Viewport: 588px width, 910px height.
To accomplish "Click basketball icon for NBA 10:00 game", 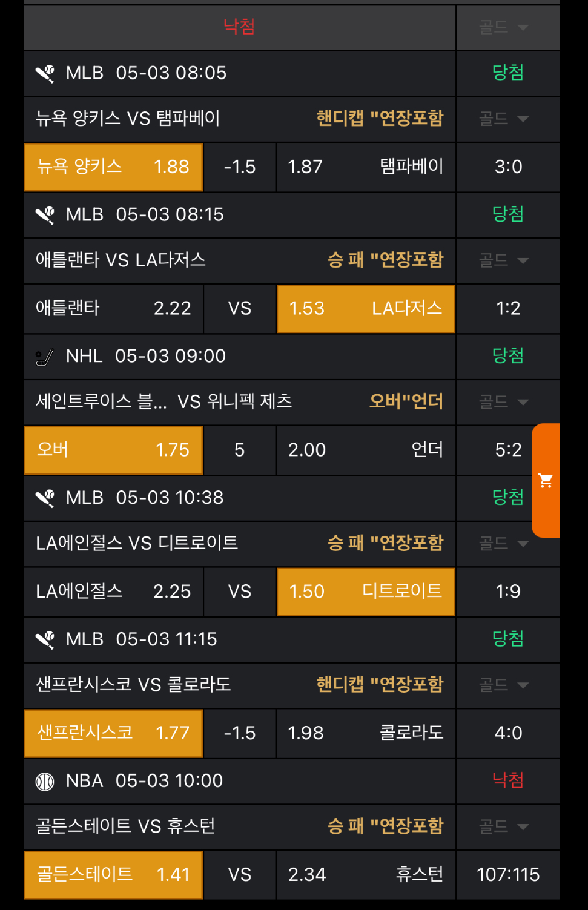I will click(x=45, y=782).
